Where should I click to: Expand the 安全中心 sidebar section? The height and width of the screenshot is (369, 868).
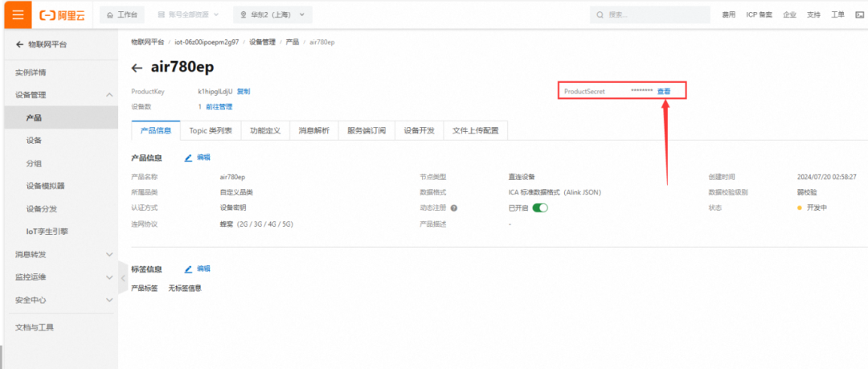pyautogui.click(x=61, y=300)
